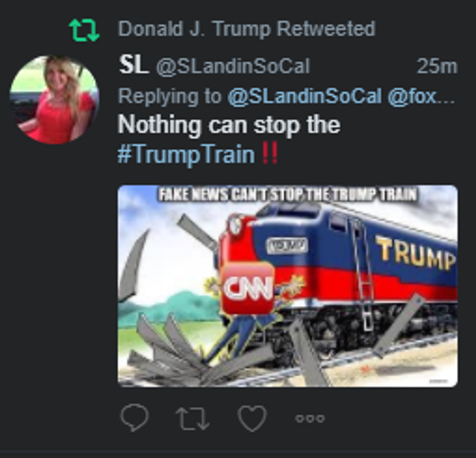476x458 pixels.
Task: Open SL's profile picture avatar
Action: pyautogui.click(x=54, y=100)
